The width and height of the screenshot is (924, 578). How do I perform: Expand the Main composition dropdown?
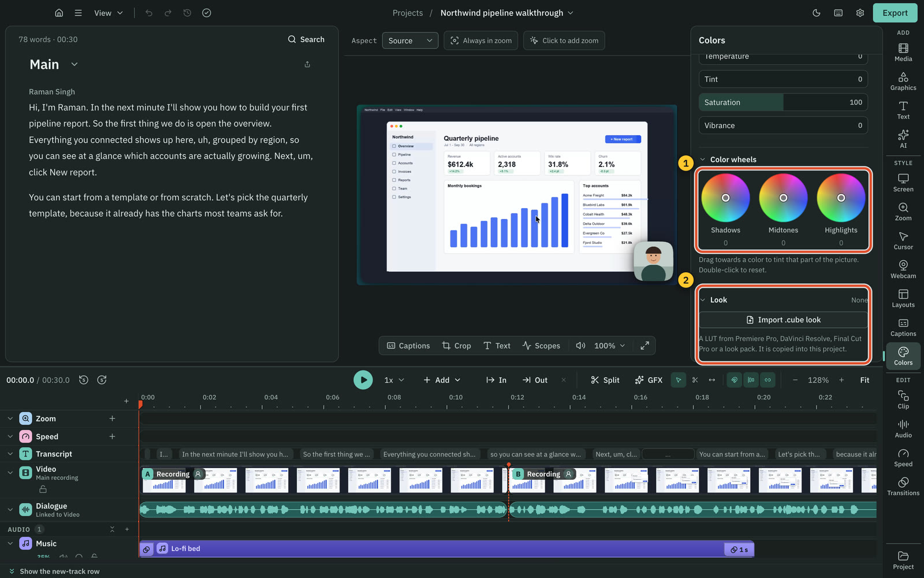(x=74, y=64)
